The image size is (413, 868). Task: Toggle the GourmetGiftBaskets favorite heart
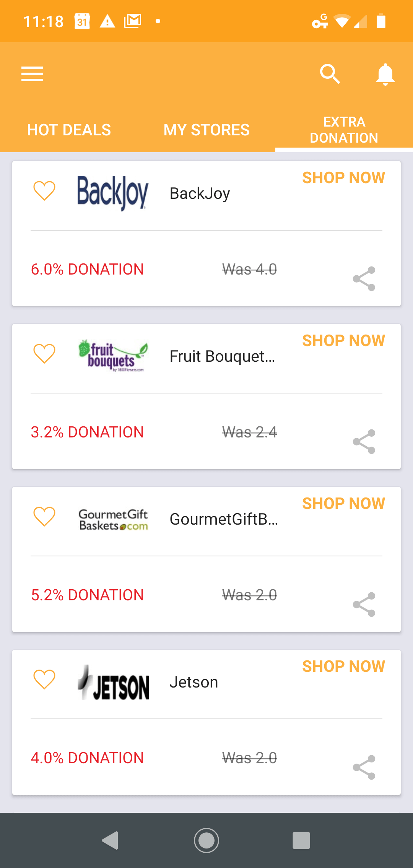pos(44,516)
